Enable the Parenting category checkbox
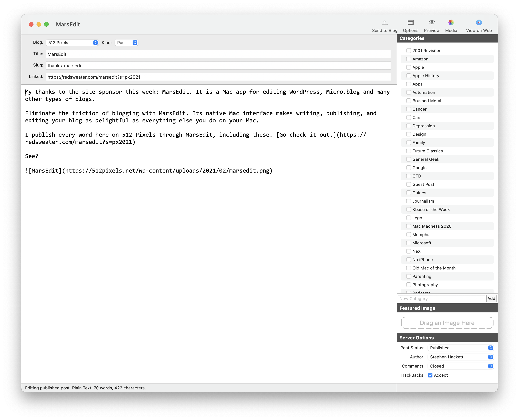This screenshot has width=519, height=420. [409, 276]
